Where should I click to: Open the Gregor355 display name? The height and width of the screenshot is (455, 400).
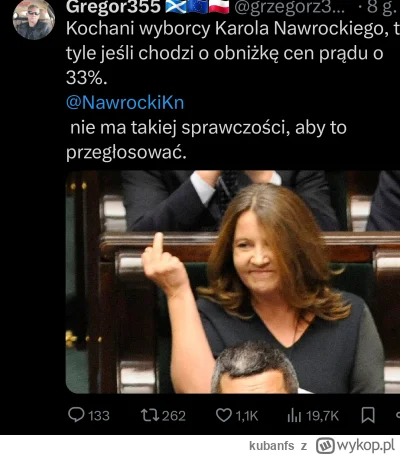[x=113, y=7]
